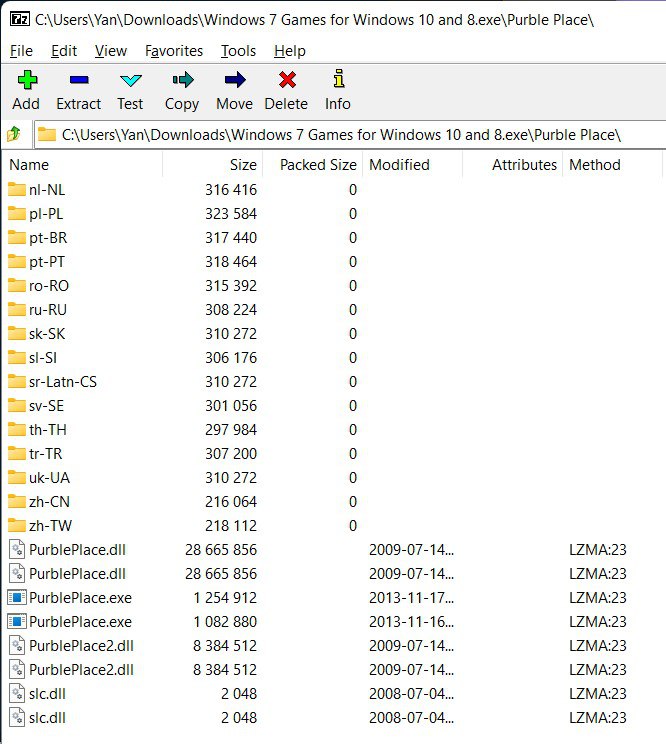The width and height of the screenshot is (666, 744).
Task: Open the Tools menu
Action: pyautogui.click(x=238, y=51)
